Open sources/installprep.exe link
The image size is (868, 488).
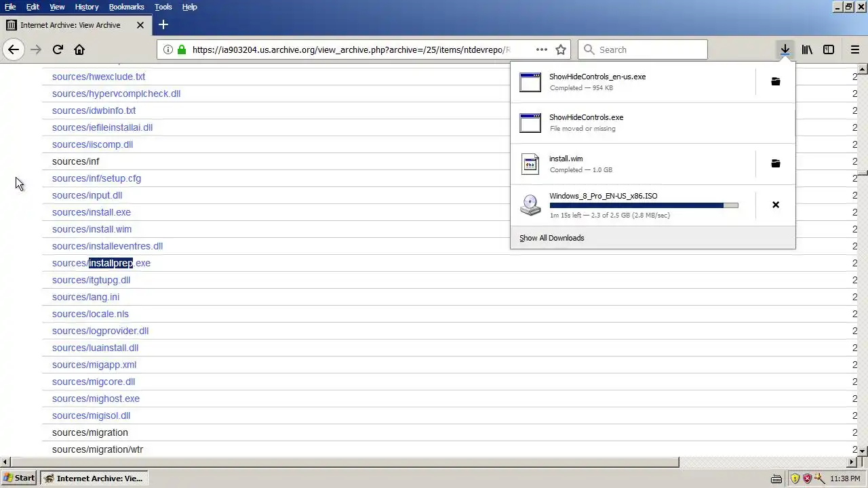101,263
